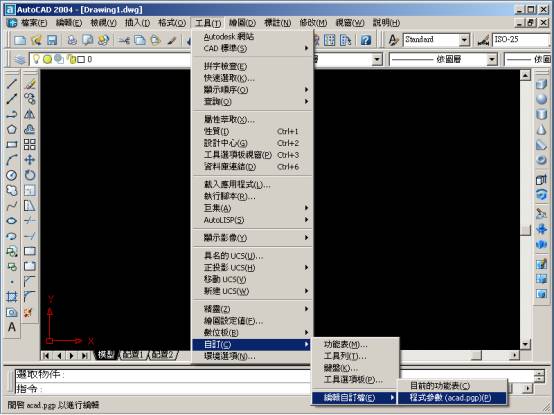Select the Hatch tool
Screen dimensions: 554x415
click(12, 297)
